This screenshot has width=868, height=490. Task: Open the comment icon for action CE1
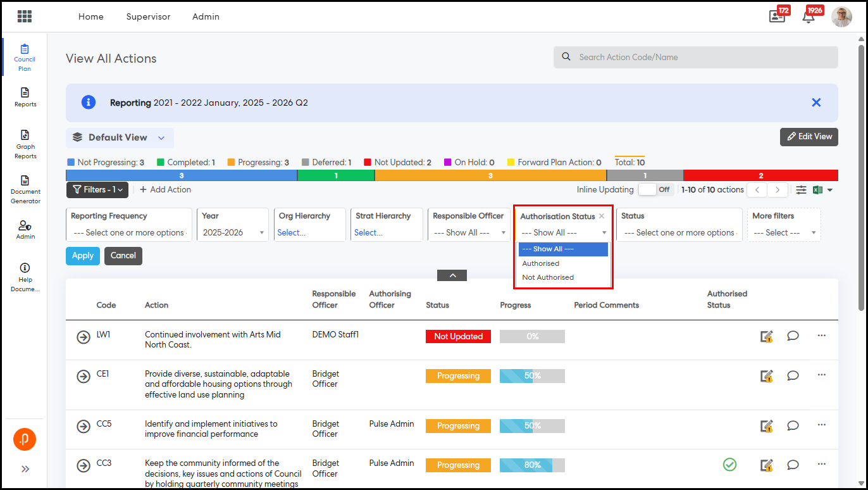(793, 375)
